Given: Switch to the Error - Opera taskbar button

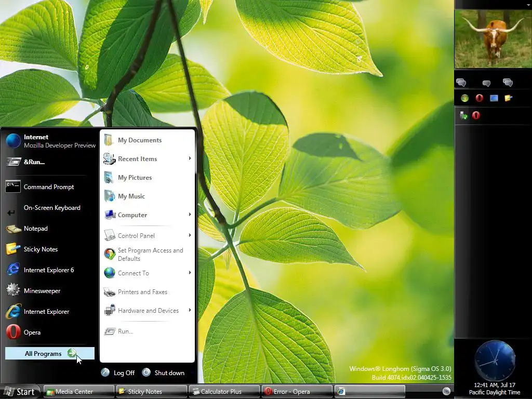Looking at the screenshot, I should (x=297, y=392).
